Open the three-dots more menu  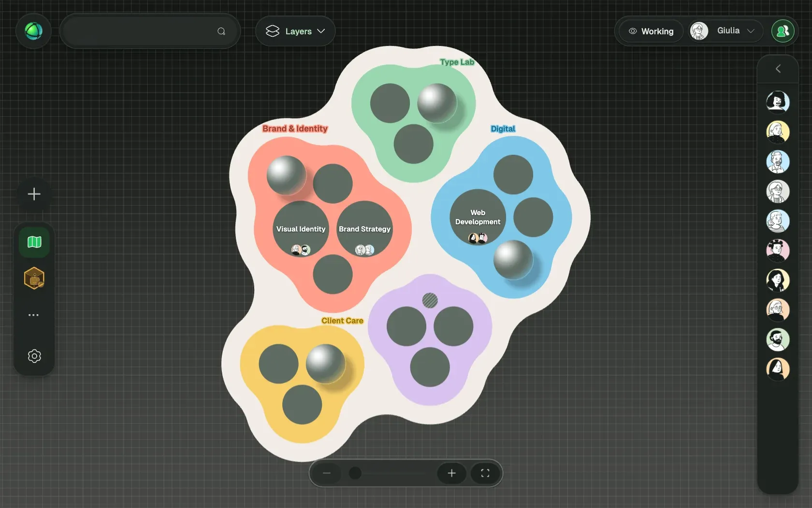33,315
